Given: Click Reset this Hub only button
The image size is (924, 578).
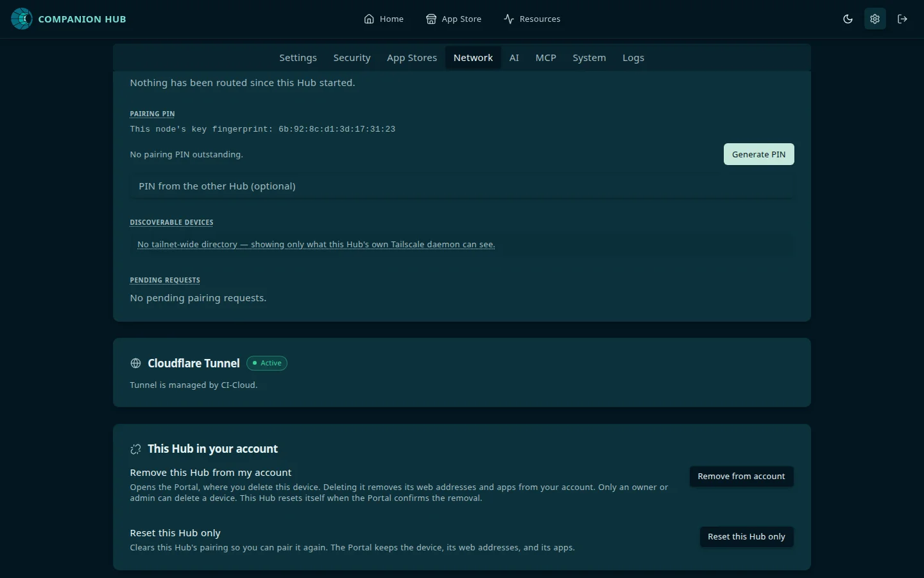Looking at the screenshot, I should point(746,537).
